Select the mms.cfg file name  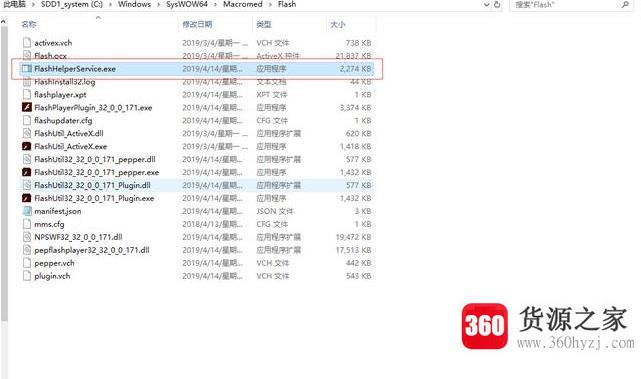[49, 224]
